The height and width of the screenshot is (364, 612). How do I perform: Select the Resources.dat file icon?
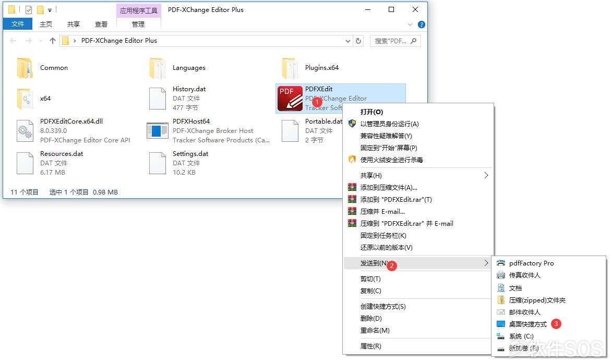point(25,163)
